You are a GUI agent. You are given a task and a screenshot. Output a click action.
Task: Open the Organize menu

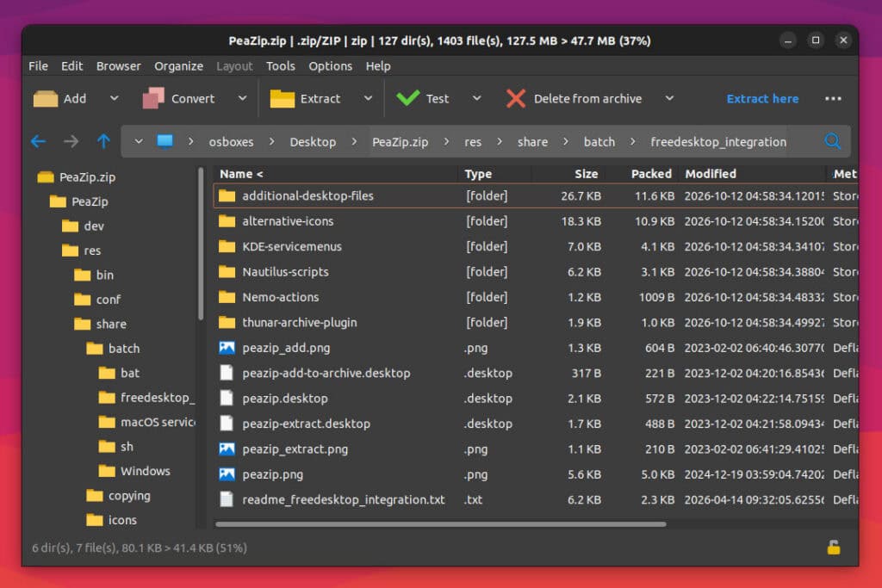click(x=179, y=65)
